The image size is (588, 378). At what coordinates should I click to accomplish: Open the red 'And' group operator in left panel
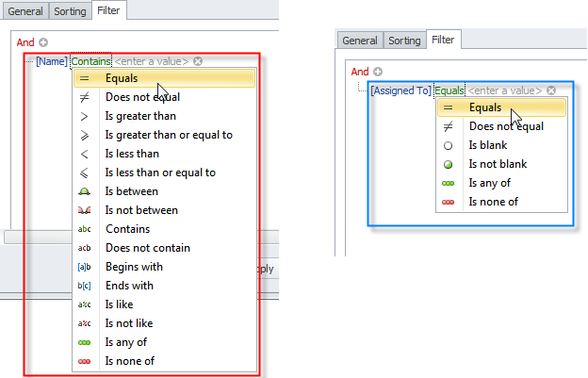25,42
